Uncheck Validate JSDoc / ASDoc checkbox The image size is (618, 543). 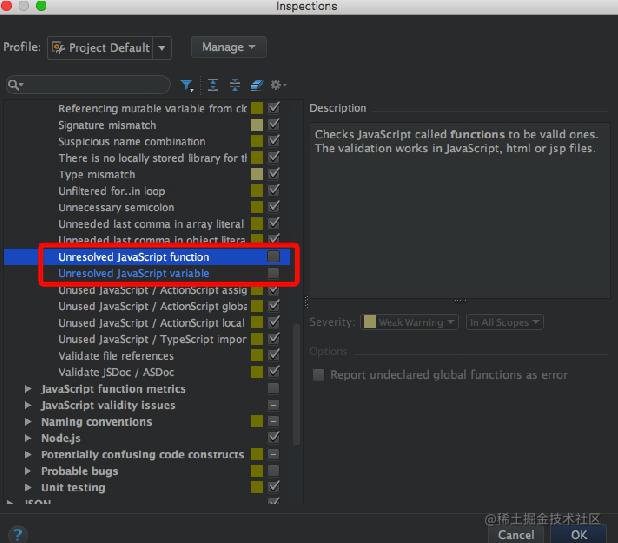pyautogui.click(x=274, y=372)
